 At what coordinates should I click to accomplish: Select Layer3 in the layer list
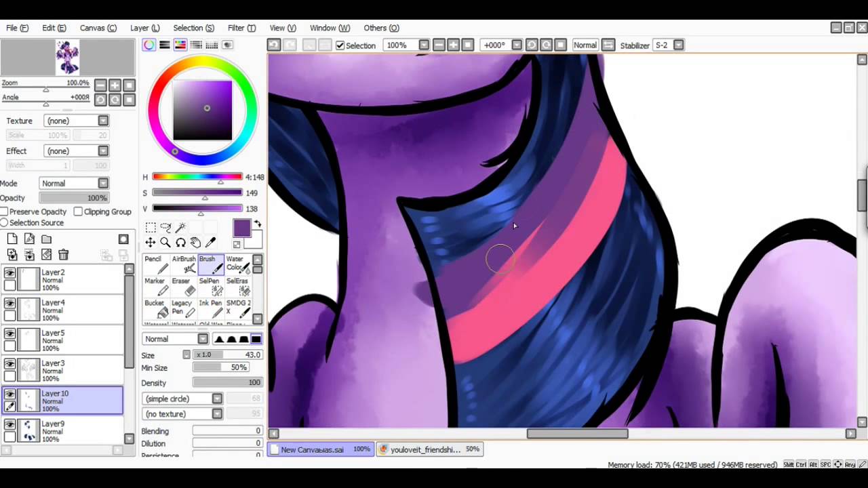tap(62, 371)
